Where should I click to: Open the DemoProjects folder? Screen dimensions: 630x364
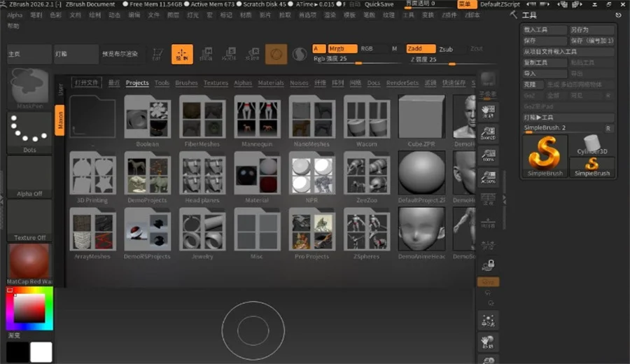(x=148, y=178)
